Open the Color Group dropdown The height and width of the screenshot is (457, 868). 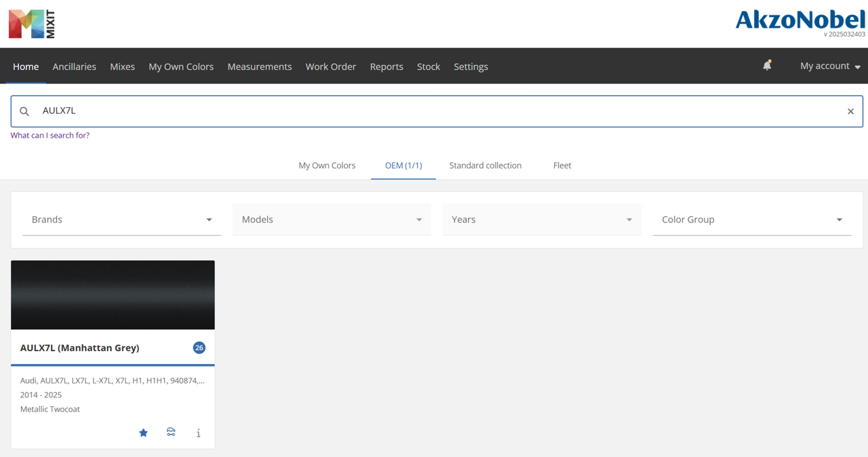click(752, 220)
